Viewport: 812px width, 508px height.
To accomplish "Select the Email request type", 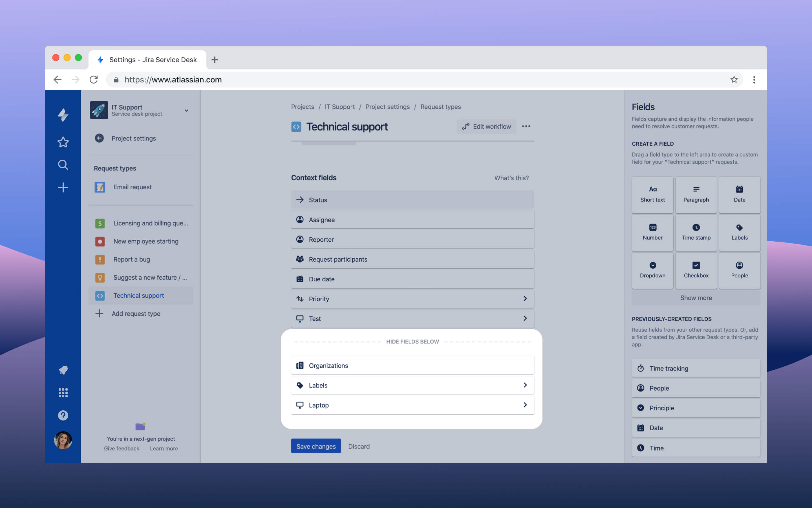I will (x=141, y=187).
